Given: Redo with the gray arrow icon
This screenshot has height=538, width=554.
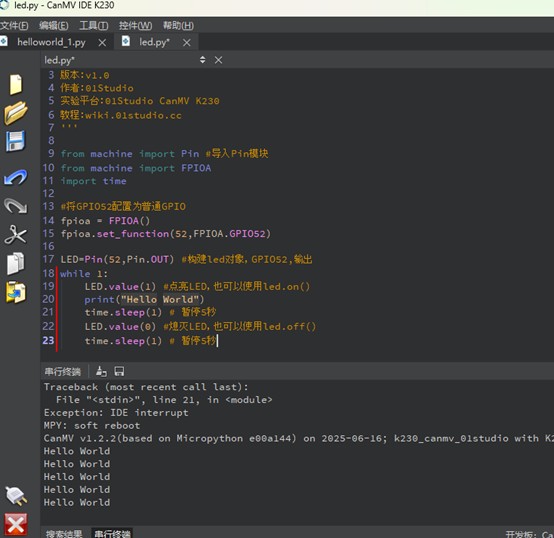Looking at the screenshot, I should [x=16, y=206].
